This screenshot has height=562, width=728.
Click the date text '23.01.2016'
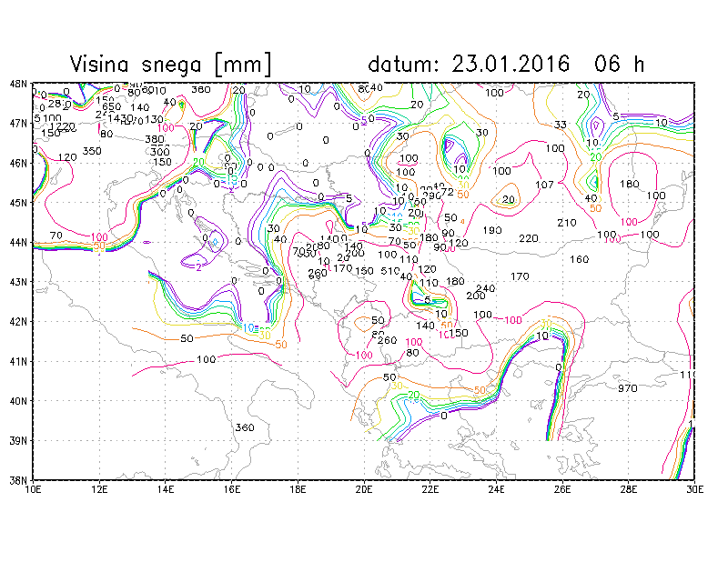click(511, 64)
